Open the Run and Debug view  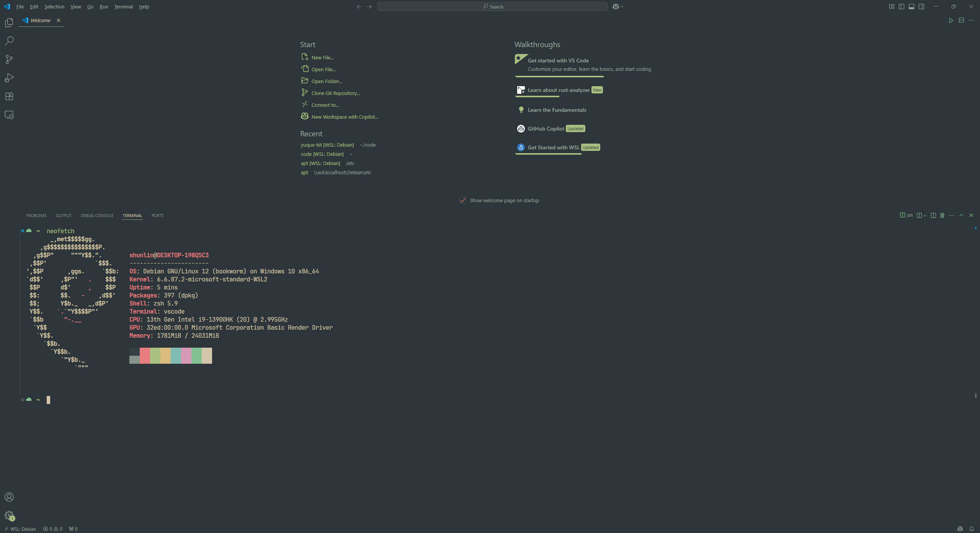(x=9, y=78)
